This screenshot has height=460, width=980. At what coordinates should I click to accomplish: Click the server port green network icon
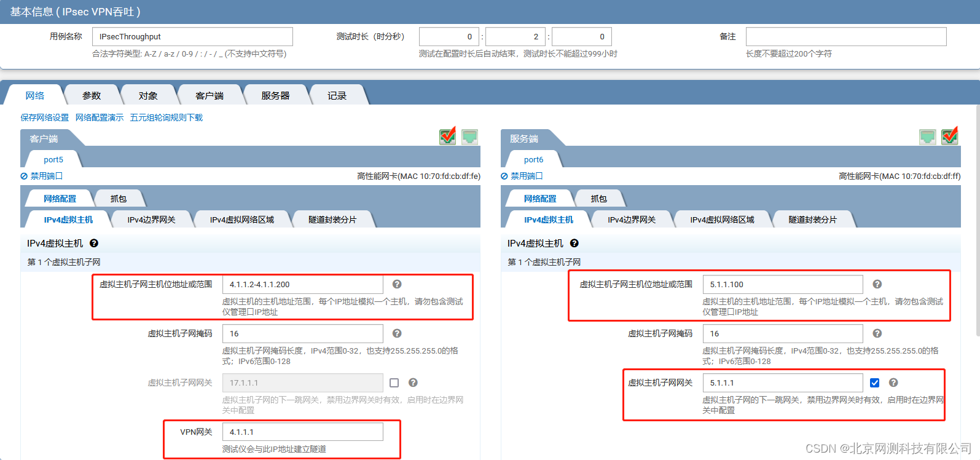[x=928, y=137]
